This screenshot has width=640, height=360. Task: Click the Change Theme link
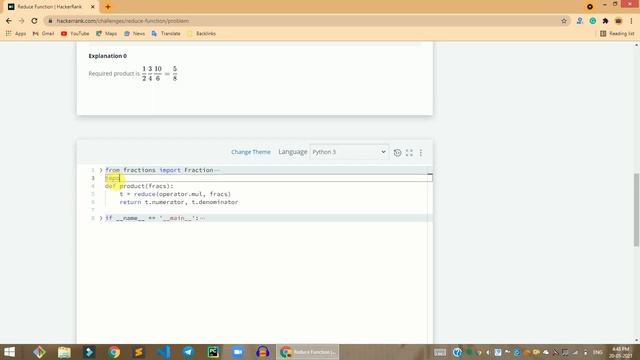(x=251, y=152)
